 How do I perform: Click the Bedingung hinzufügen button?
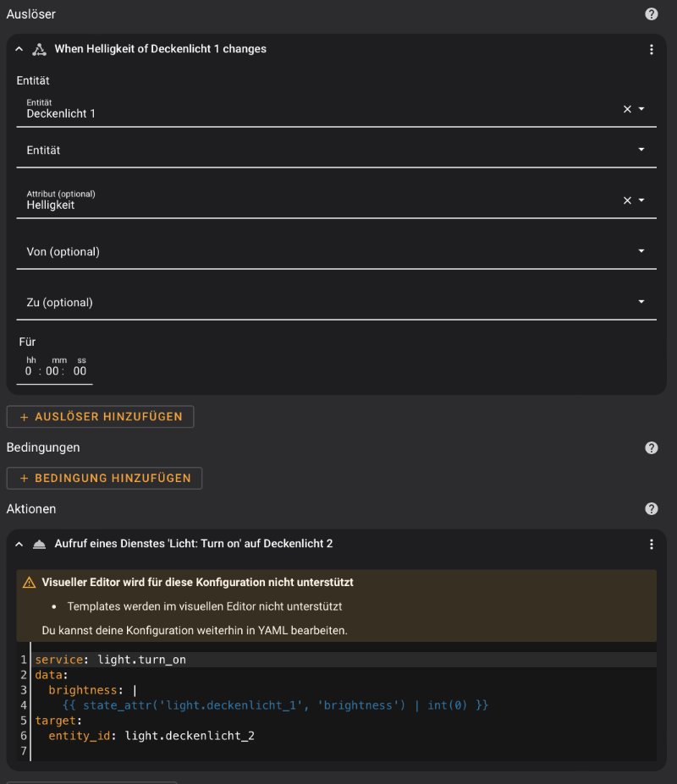(x=104, y=478)
